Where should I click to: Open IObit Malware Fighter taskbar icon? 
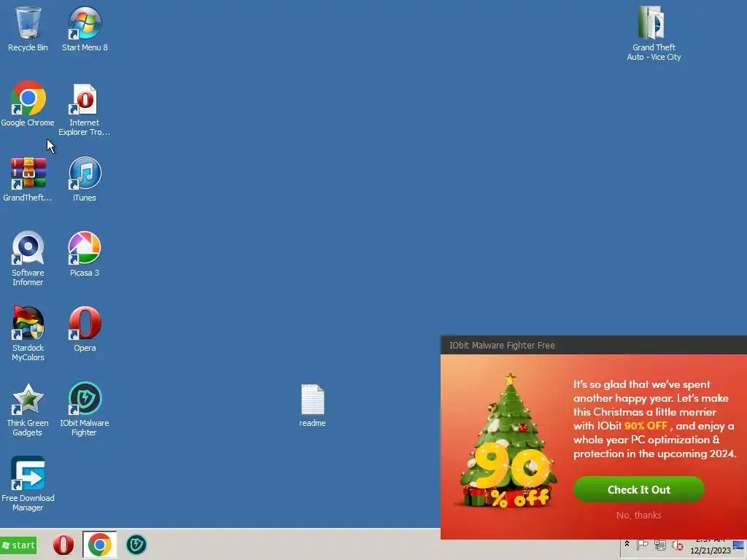(136, 545)
